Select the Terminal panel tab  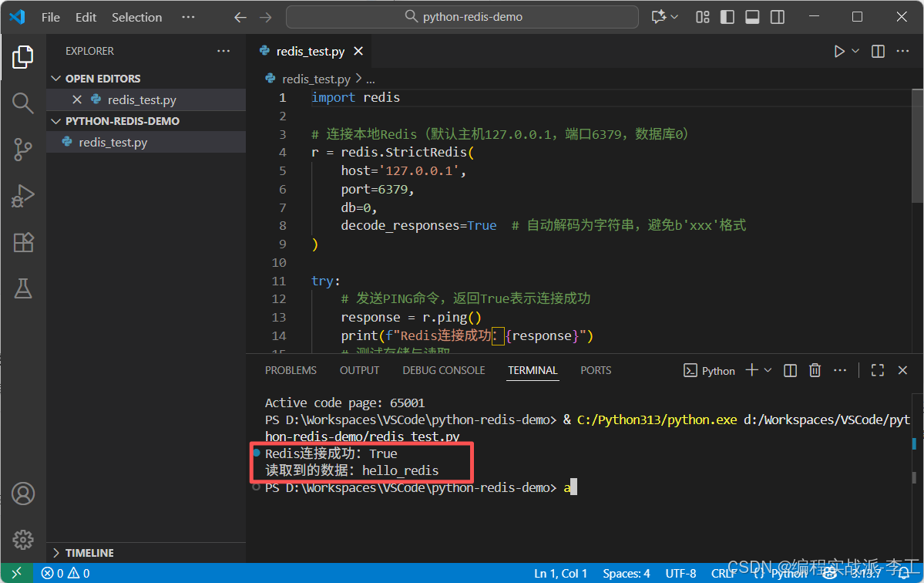[533, 370]
